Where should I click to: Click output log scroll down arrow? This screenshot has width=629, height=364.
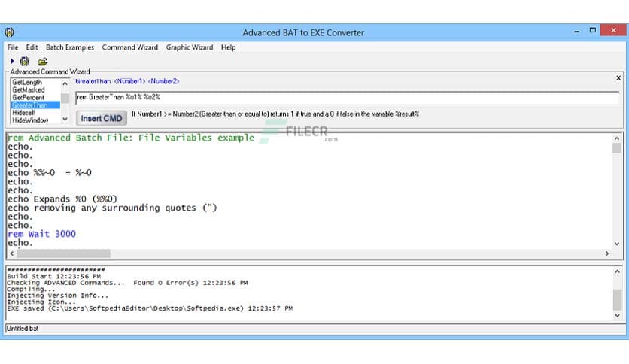[x=618, y=316]
